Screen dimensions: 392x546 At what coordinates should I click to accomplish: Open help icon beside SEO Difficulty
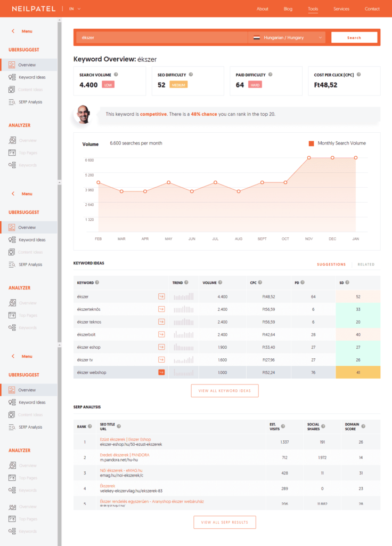click(191, 75)
